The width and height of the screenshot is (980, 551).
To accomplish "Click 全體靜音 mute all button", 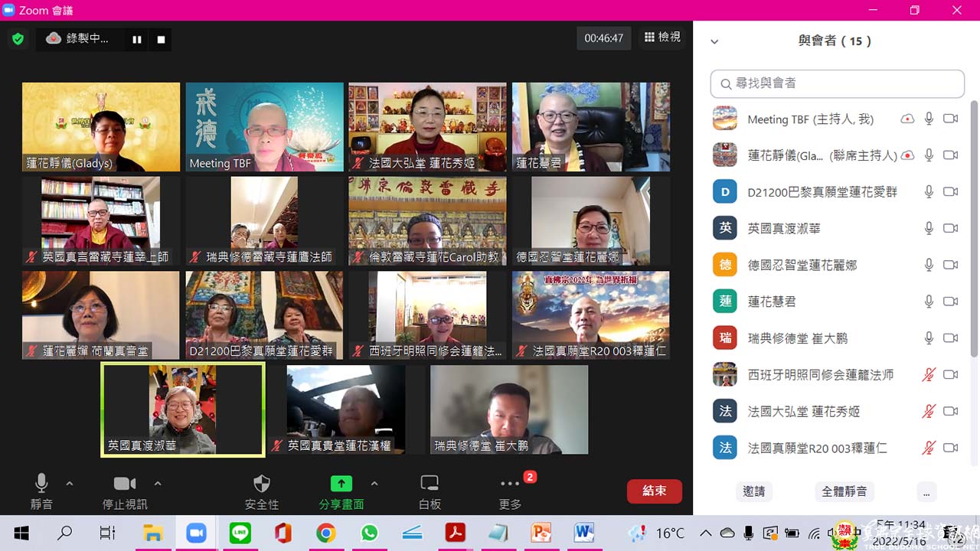I will click(x=844, y=491).
